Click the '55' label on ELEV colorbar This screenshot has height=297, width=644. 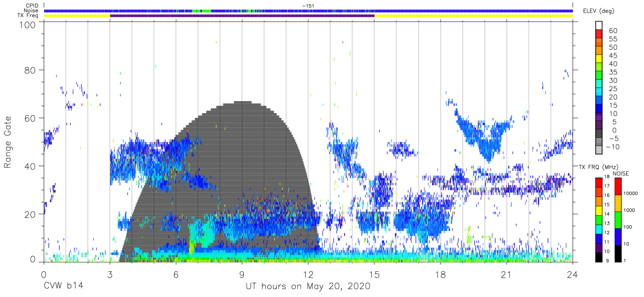(x=613, y=39)
